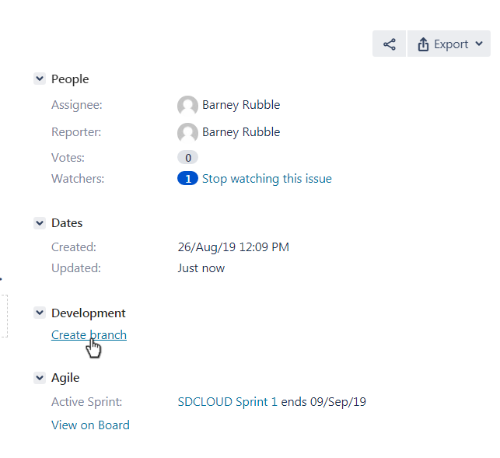500x458 pixels.
Task: Open the SDCLOUD Sprint 1 link
Action: coord(227,402)
